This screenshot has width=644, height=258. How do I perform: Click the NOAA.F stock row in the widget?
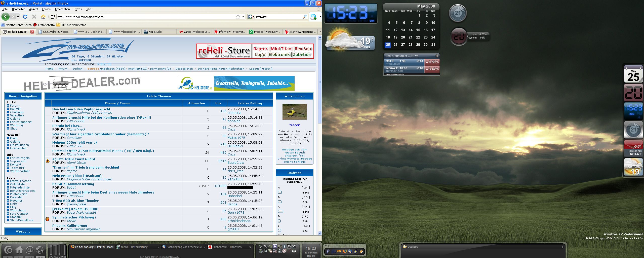pyautogui.click(x=412, y=69)
